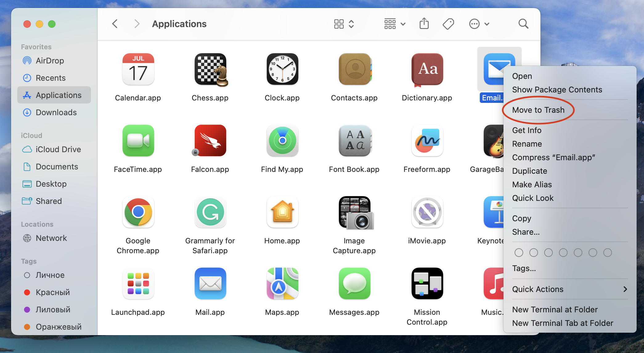Choose New Terminal Tab at Folder
Viewport: 644px width, 353px height.
pyautogui.click(x=570, y=323)
